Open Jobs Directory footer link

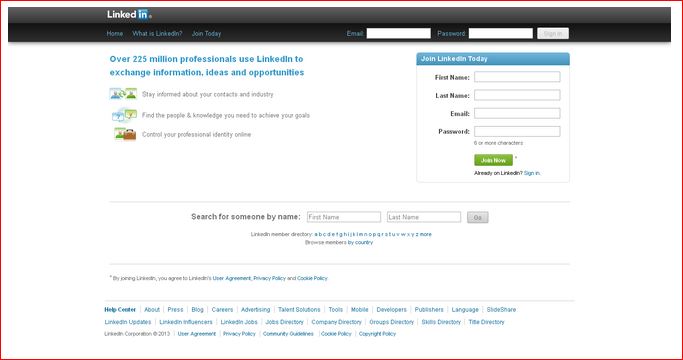pyautogui.click(x=284, y=322)
